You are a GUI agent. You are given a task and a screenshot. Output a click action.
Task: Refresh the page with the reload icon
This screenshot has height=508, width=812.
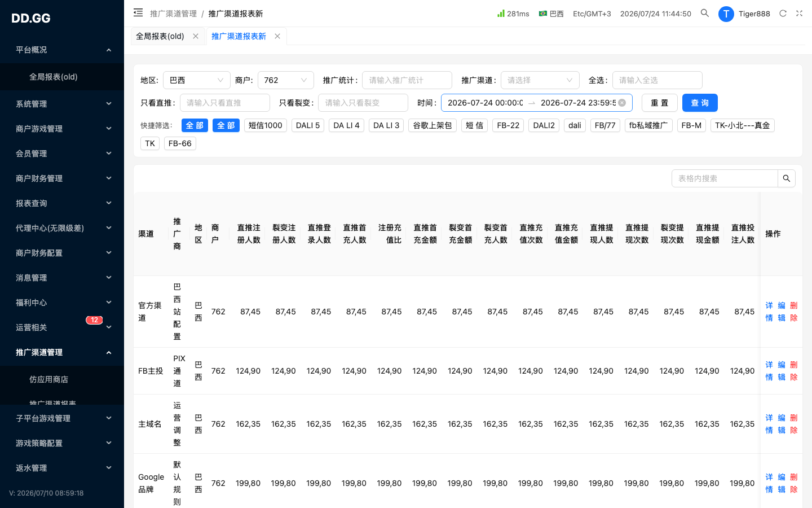coord(783,14)
